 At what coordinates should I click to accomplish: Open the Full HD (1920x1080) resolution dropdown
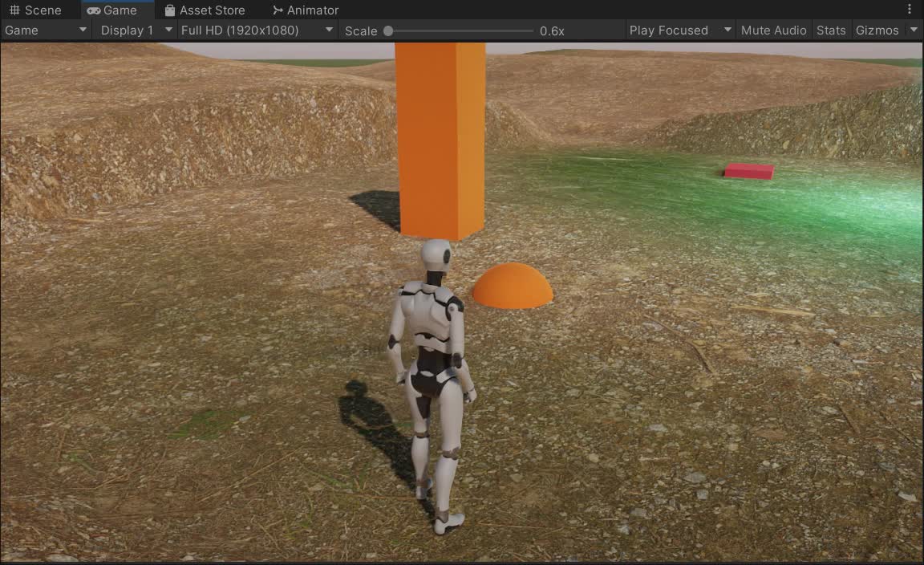tap(257, 30)
